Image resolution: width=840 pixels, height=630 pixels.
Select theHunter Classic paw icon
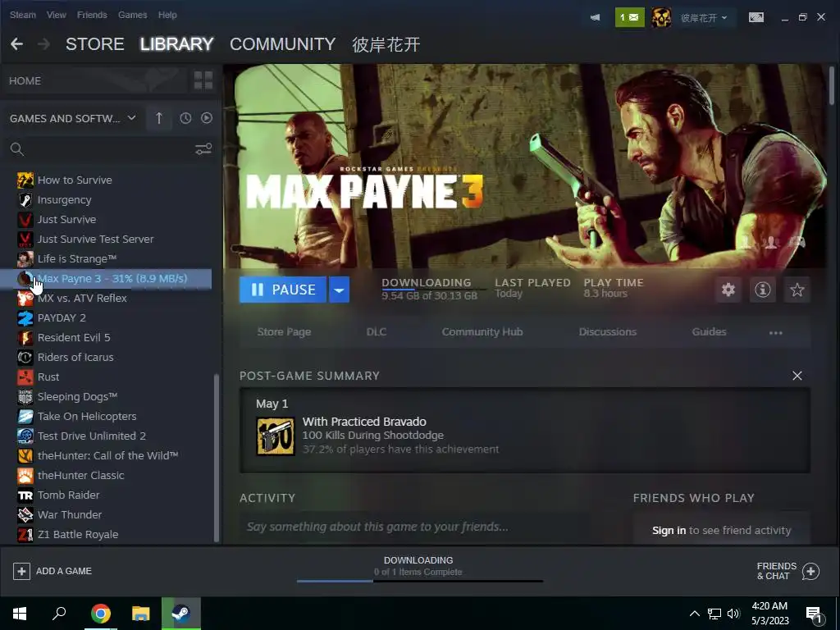click(x=25, y=475)
